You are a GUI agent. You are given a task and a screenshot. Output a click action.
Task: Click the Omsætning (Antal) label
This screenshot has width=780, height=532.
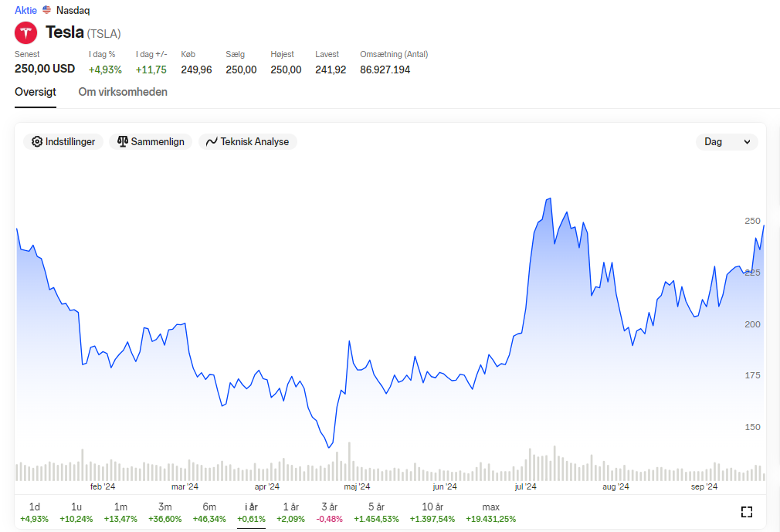394,54
